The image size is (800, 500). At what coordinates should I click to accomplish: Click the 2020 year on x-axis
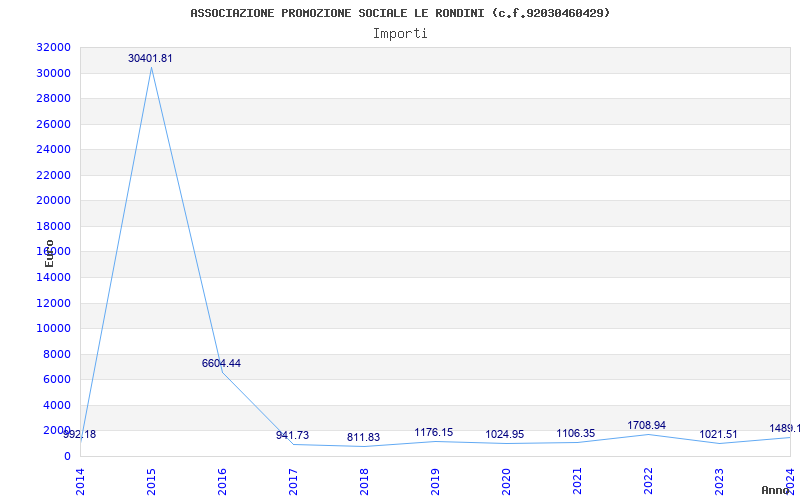(506, 482)
